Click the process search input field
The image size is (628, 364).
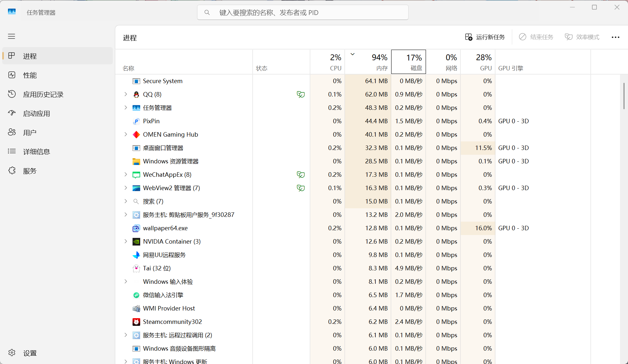click(x=303, y=12)
